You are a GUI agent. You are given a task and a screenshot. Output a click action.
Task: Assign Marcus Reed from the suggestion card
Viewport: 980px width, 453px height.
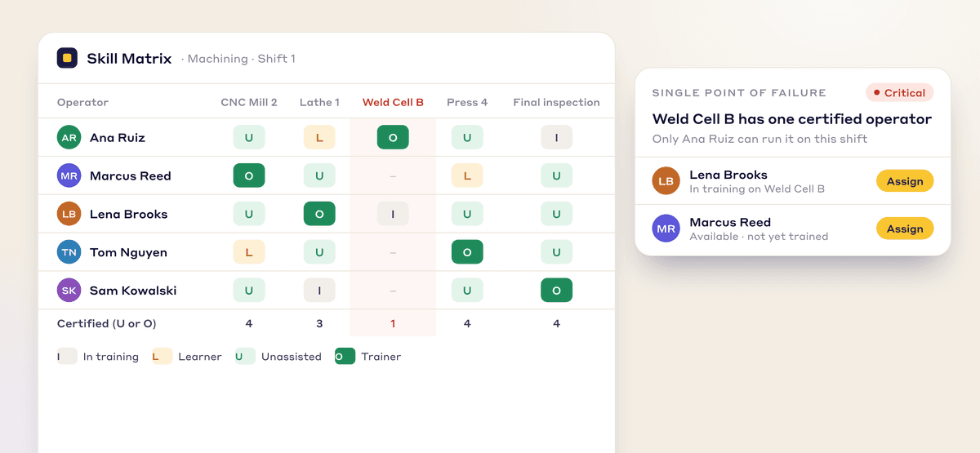[x=905, y=229]
